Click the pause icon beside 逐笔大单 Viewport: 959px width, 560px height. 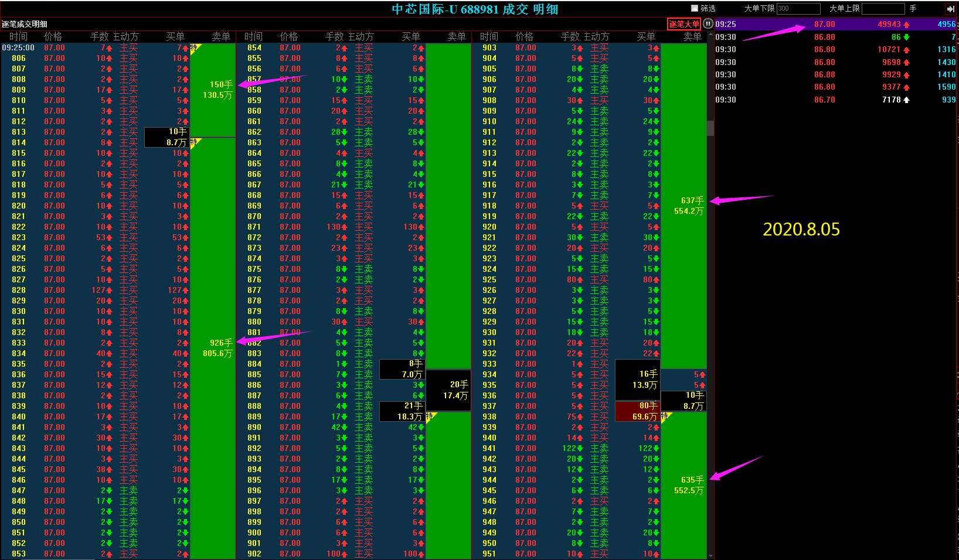pyautogui.click(x=708, y=24)
